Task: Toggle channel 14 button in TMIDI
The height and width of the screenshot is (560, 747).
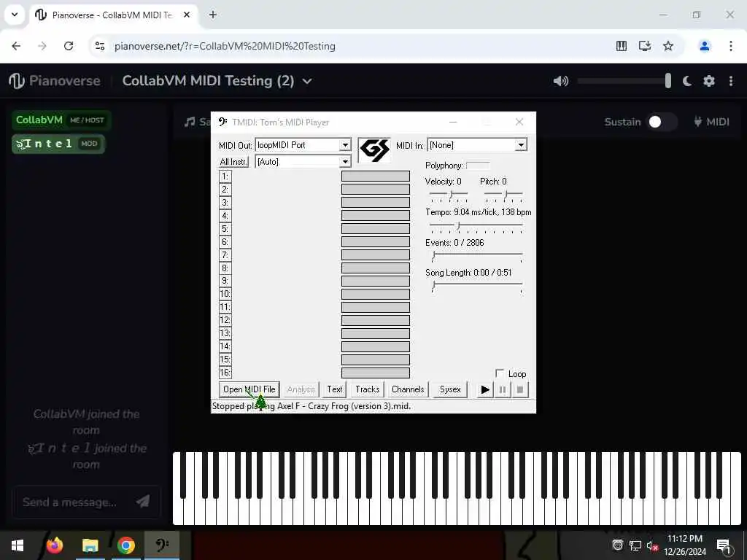Action: [225, 346]
